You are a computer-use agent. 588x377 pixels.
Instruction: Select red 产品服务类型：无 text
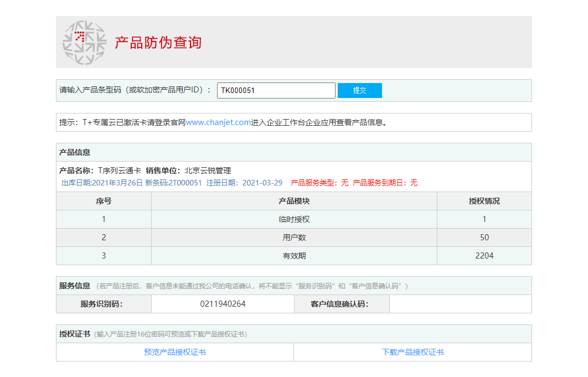tap(319, 183)
